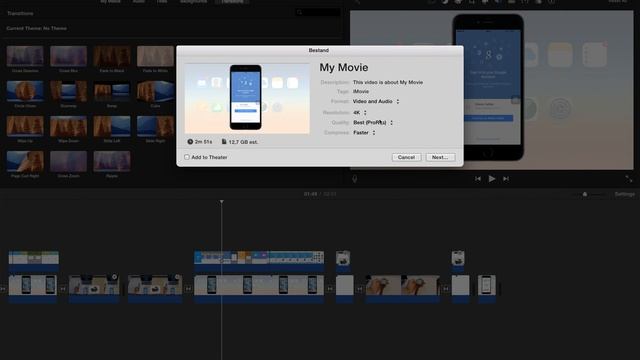The image size is (640, 360).
Task: Click the transition icon after the hands clip
Action: tap(446, 289)
